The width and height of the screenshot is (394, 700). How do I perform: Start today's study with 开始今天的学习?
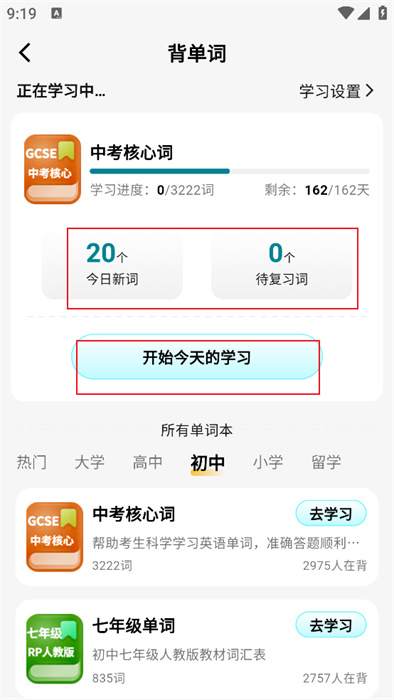(197, 357)
